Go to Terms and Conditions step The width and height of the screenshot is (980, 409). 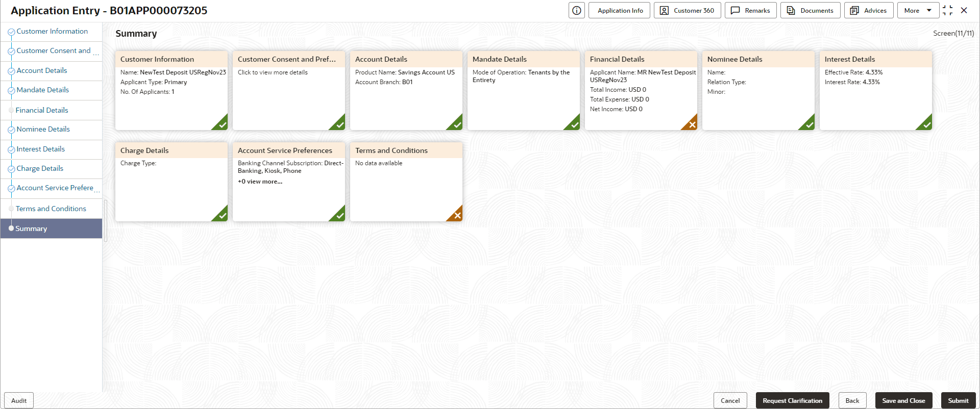coord(51,209)
